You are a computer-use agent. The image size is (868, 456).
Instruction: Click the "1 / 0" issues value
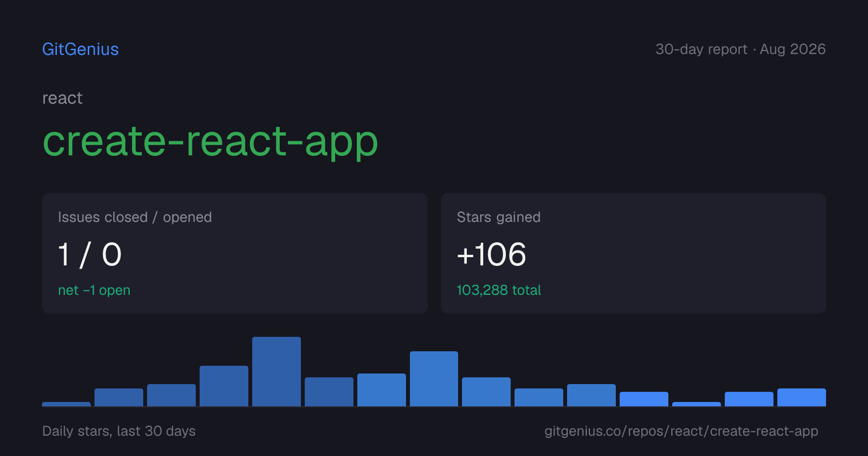click(90, 254)
